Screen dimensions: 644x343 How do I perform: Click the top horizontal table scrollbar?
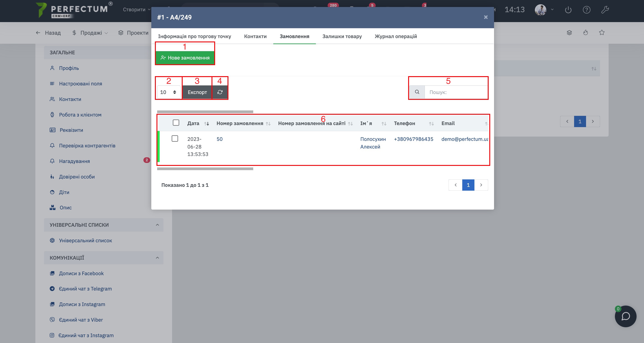[205, 112]
